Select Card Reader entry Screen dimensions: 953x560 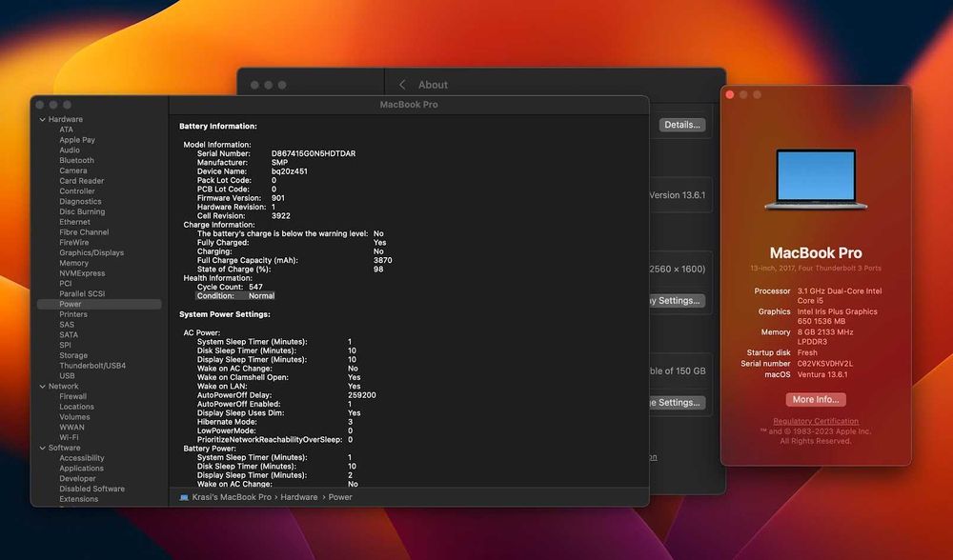click(x=81, y=181)
